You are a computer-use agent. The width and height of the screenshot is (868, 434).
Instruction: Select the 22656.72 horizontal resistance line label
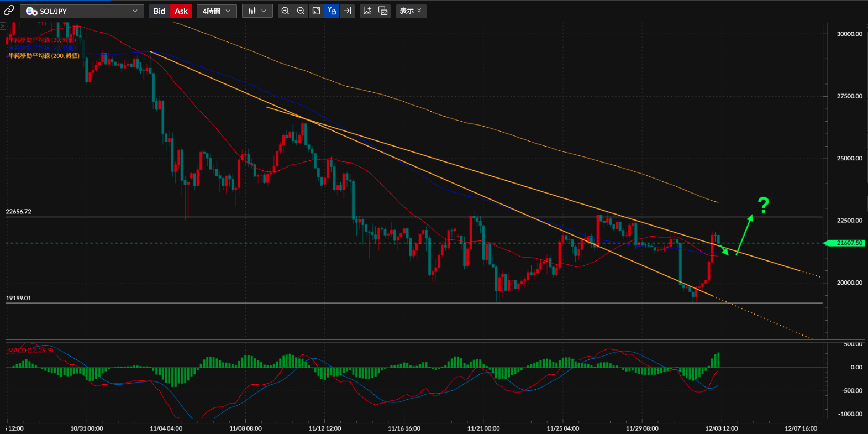(19, 212)
